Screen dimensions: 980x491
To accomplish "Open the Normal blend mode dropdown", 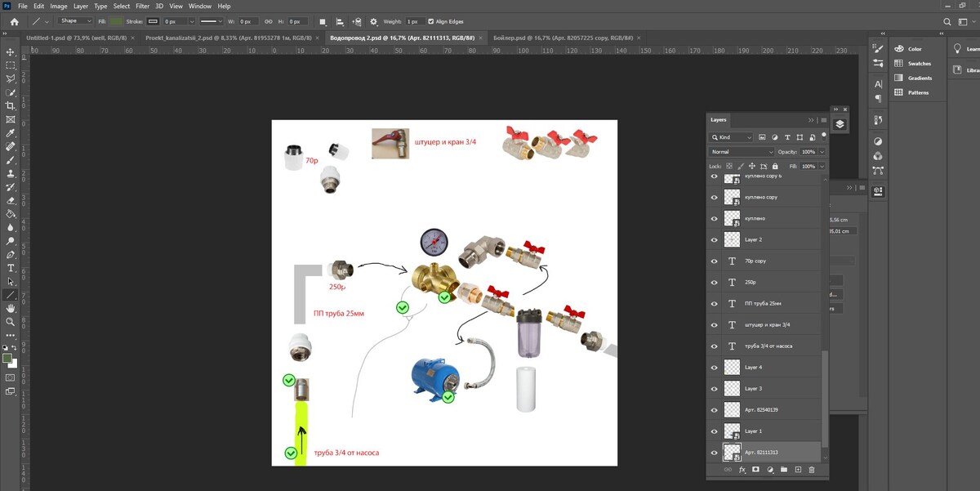I will coord(742,152).
